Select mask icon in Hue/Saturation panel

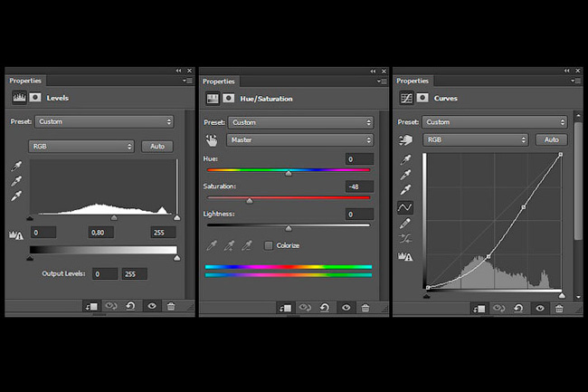pos(228,99)
